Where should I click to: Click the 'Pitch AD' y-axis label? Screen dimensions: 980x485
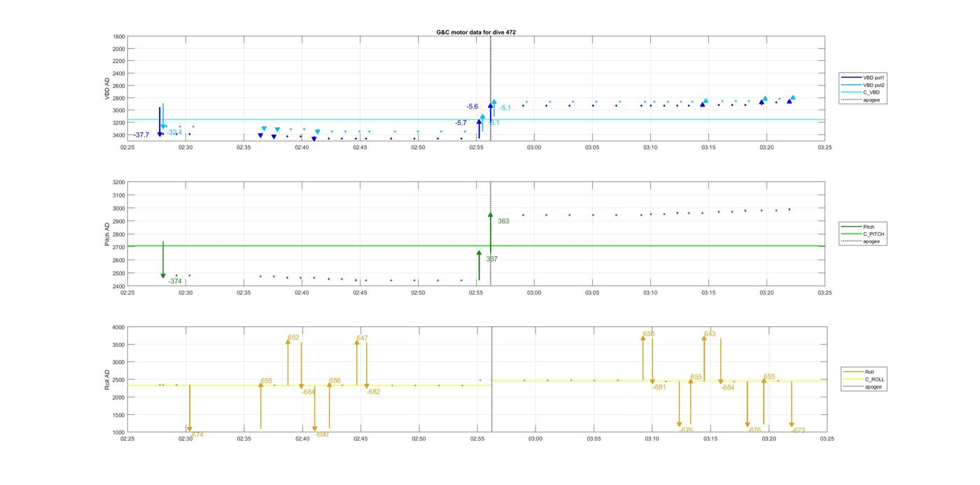108,234
